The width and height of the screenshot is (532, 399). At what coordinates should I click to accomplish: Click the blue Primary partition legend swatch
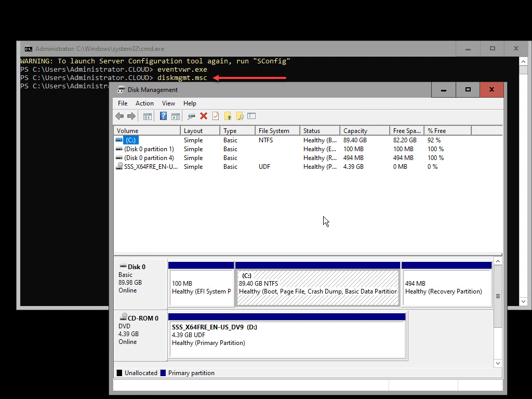[x=163, y=373]
